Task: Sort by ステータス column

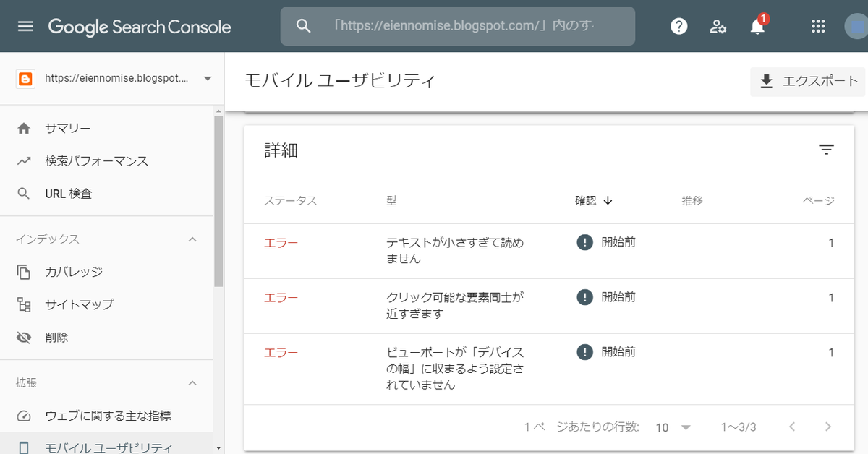Action: pos(291,200)
